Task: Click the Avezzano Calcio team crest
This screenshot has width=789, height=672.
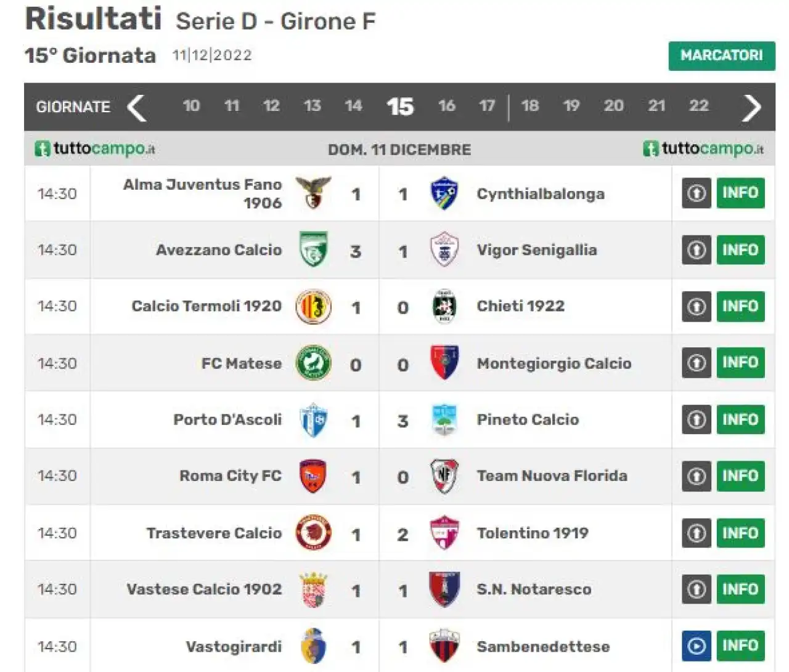Action: coord(313,249)
